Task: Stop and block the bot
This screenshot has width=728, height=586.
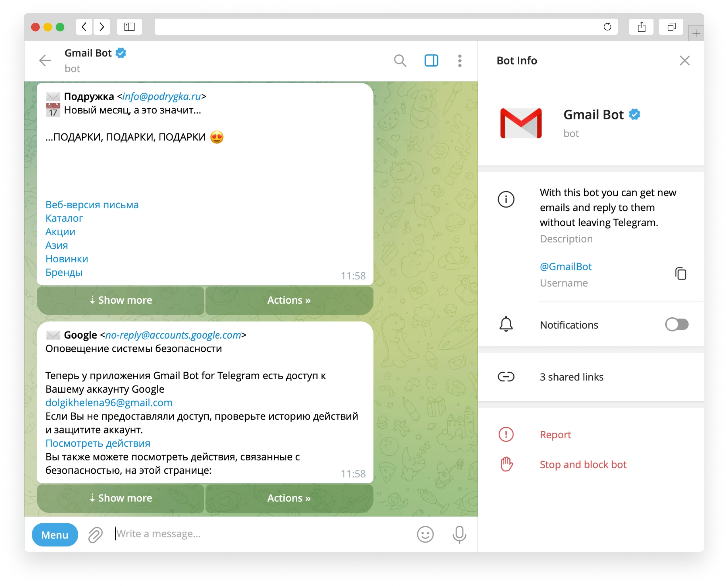Action: click(583, 464)
